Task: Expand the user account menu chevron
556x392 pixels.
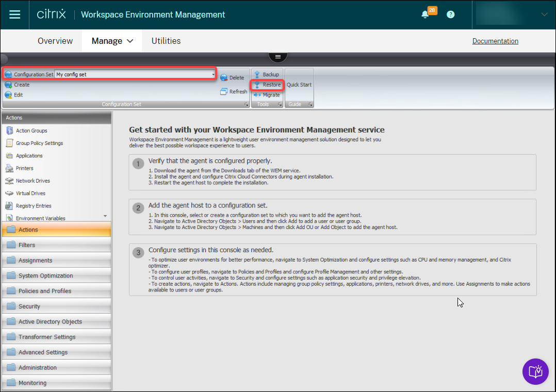Action: tap(544, 14)
